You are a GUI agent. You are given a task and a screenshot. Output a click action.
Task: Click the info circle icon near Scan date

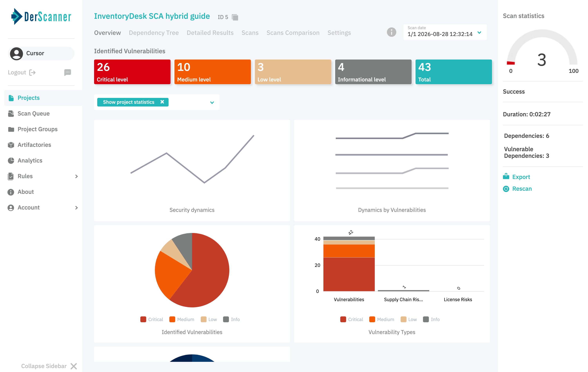click(391, 32)
